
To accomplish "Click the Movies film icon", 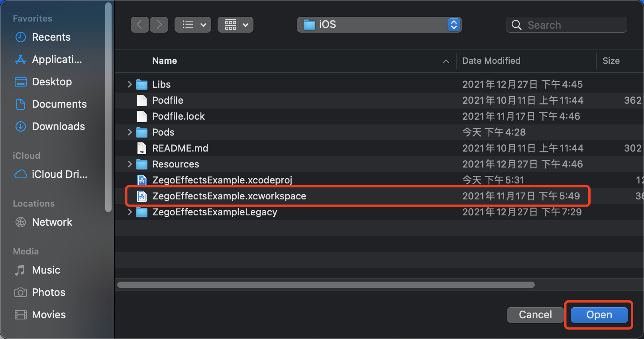I will click(x=20, y=315).
